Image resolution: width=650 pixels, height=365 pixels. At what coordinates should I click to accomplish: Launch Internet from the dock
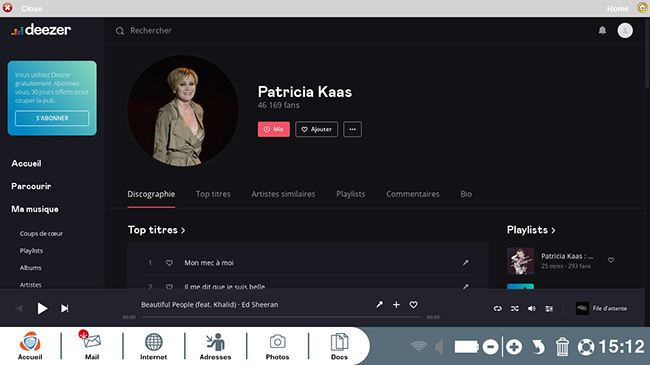coord(153,346)
